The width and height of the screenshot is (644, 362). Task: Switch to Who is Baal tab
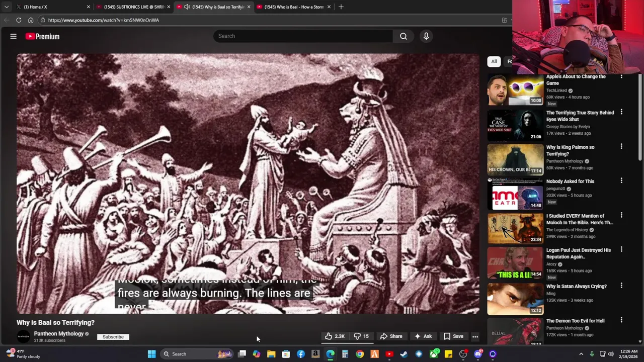293,7
